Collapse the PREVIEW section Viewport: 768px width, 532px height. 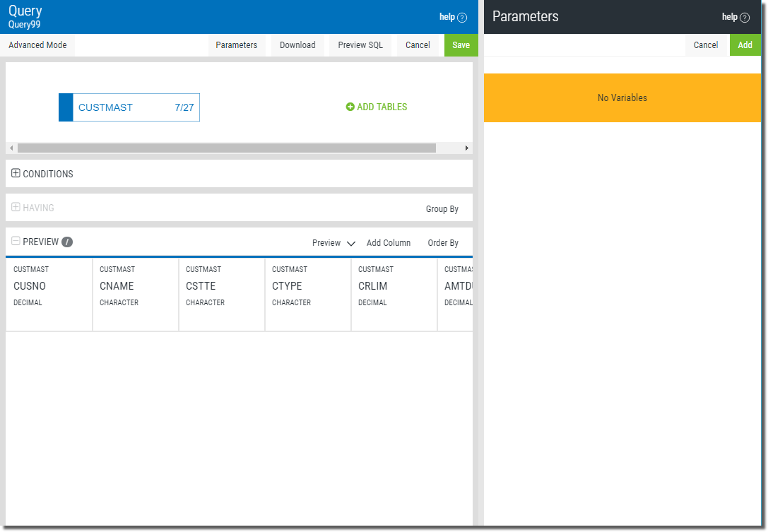16,241
